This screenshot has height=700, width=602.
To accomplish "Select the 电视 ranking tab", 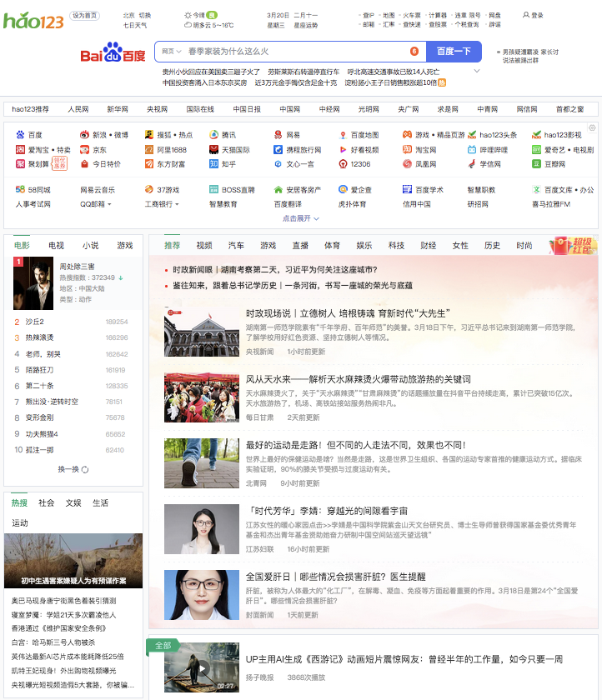I will [56, 246].
